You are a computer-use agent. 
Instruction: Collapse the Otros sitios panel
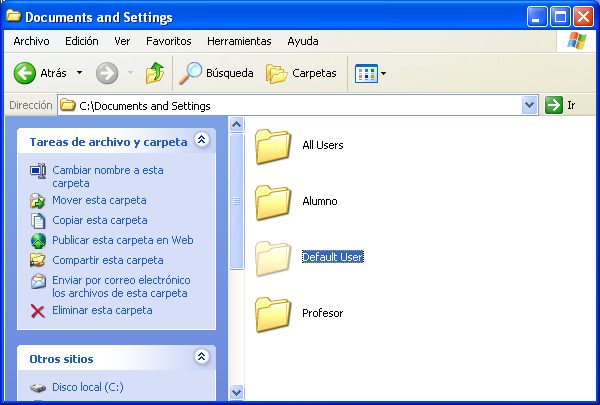click(x=201, y=357)
